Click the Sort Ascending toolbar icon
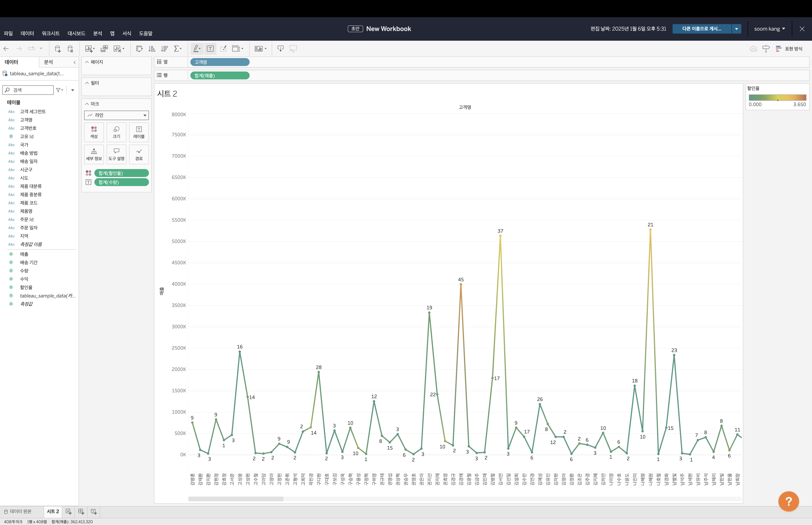Image resolution: width=812 pixels, height=525 pixels. 152,49
